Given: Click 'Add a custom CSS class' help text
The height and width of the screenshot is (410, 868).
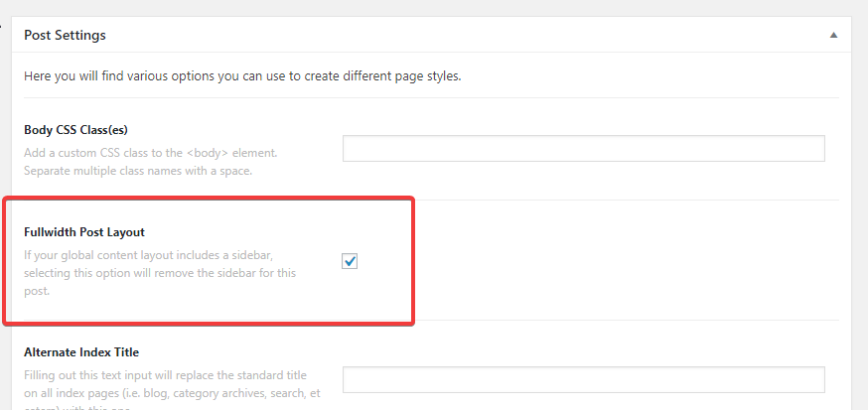Looking at the screenshot, I should tap(99, 152).
